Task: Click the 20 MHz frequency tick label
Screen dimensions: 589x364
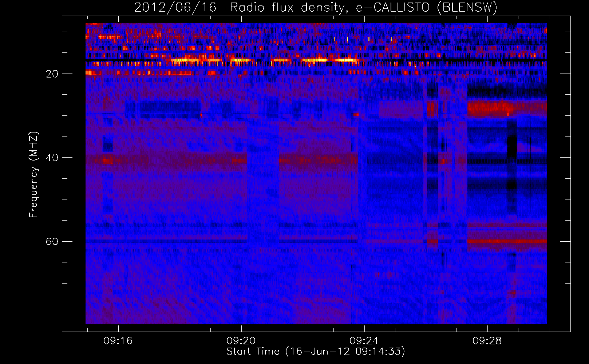Action: click(52, 74)
